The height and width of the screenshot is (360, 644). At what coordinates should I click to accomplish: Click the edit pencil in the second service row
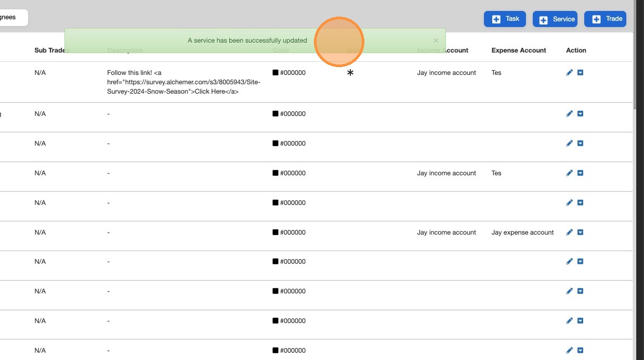coord(569,114)
